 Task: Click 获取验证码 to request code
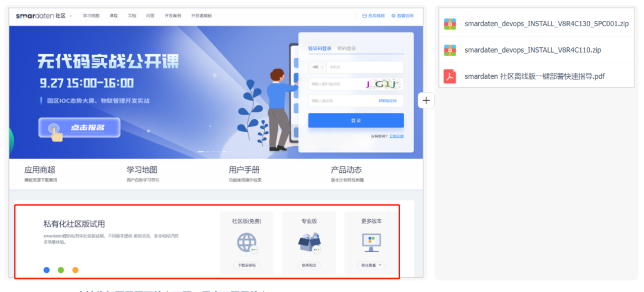(x=388, y=101)
